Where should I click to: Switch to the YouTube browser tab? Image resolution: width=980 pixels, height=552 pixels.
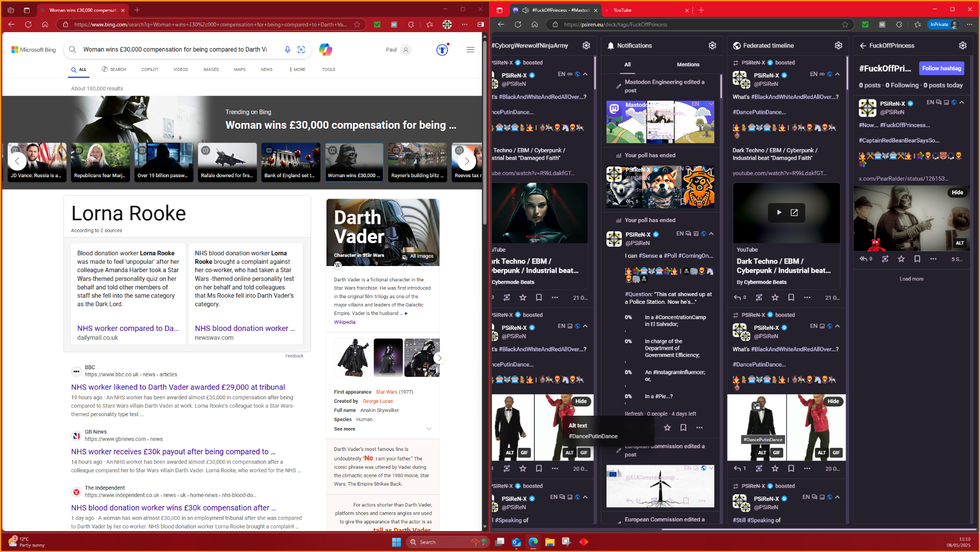(646, 10)
